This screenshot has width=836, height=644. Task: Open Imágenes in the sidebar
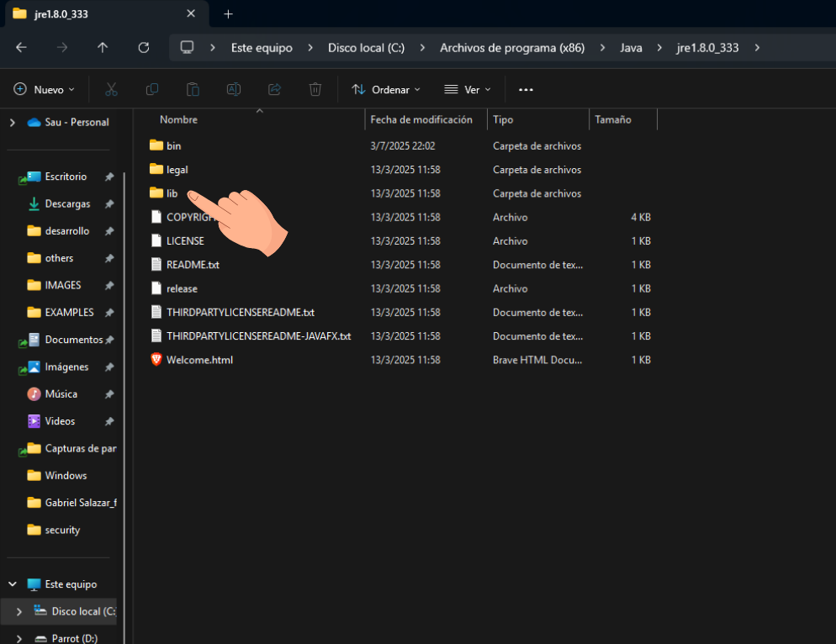click(x=66, y=367)
